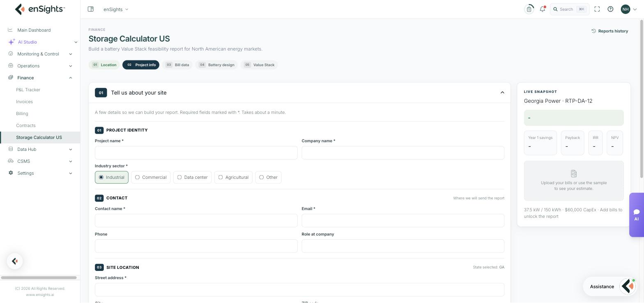Image resolution: width=644 pixels, height=303 pixels.
Task: Select step 02 Project info
Action: click(141, 65)
